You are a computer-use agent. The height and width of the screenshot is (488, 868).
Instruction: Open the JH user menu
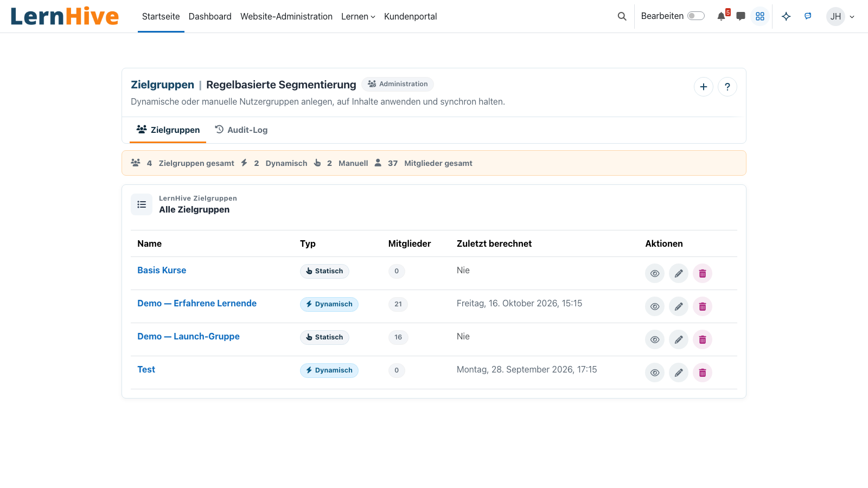pyautogui.click(x=840, y=16)
